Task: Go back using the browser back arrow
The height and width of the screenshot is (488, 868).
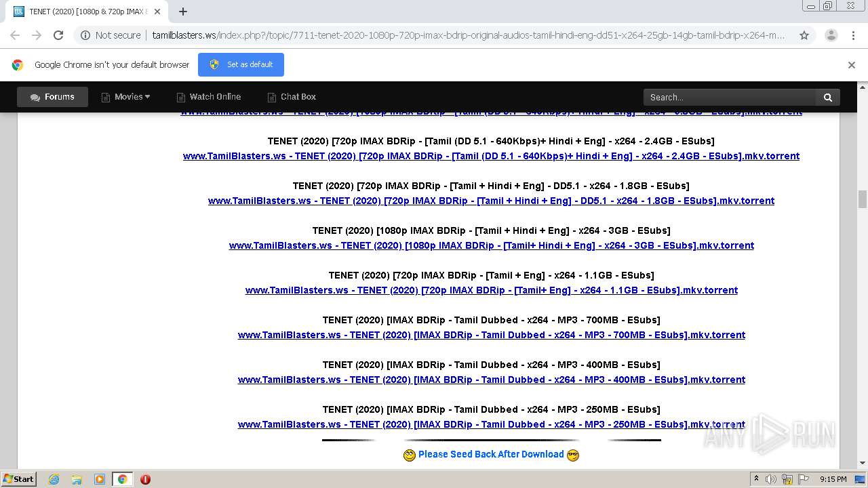Action: 15,35
